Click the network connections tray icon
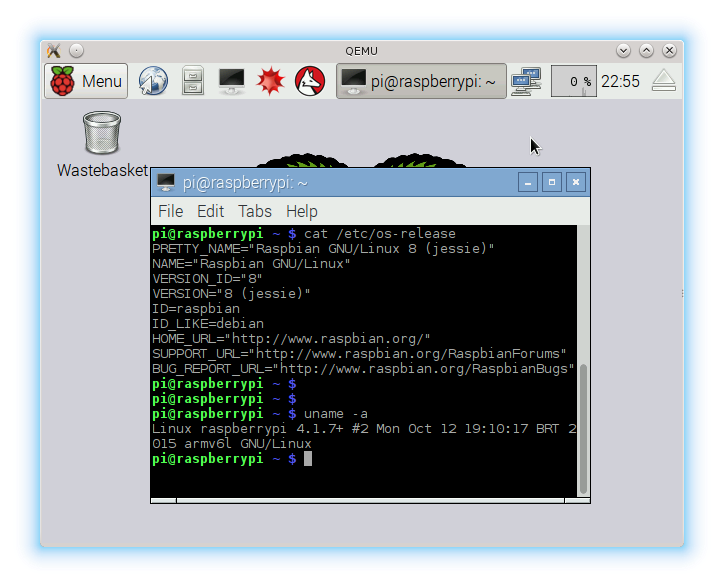 point(526,81)
